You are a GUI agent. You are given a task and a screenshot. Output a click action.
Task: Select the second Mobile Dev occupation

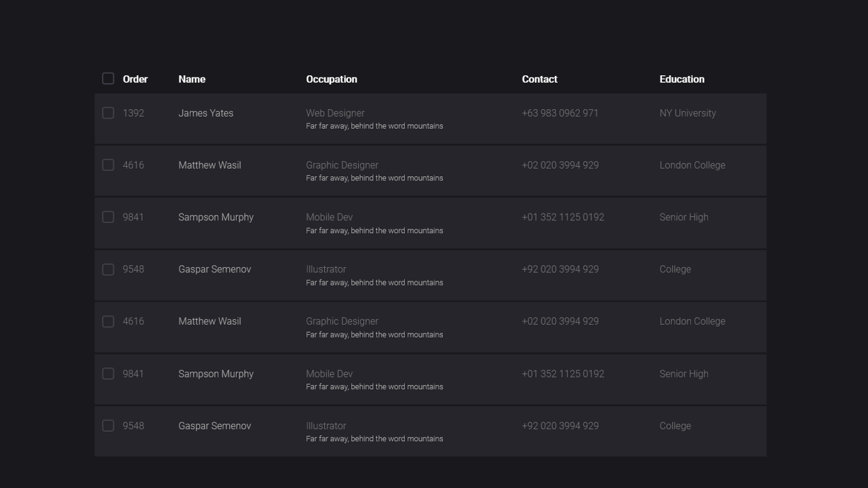pos(330,373)
